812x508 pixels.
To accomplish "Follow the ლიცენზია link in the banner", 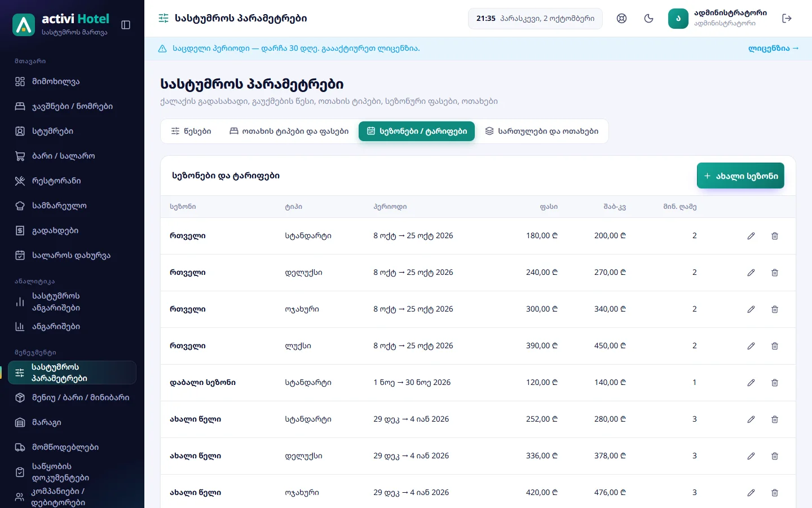I will (773, 49).
